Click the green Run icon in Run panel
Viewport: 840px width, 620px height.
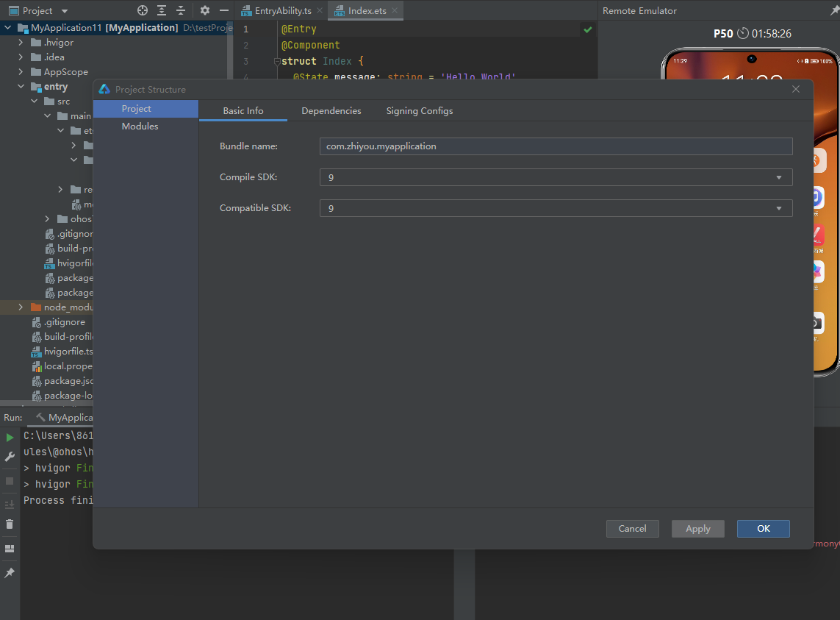click(10, 438)
